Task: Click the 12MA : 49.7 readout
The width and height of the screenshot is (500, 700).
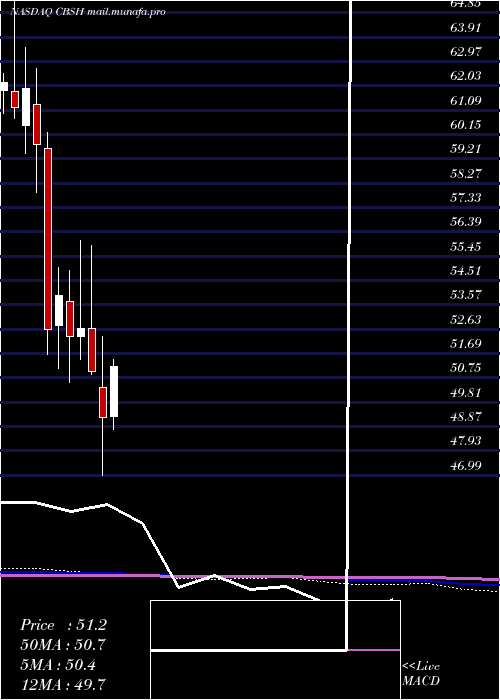Action: point(63,684)
